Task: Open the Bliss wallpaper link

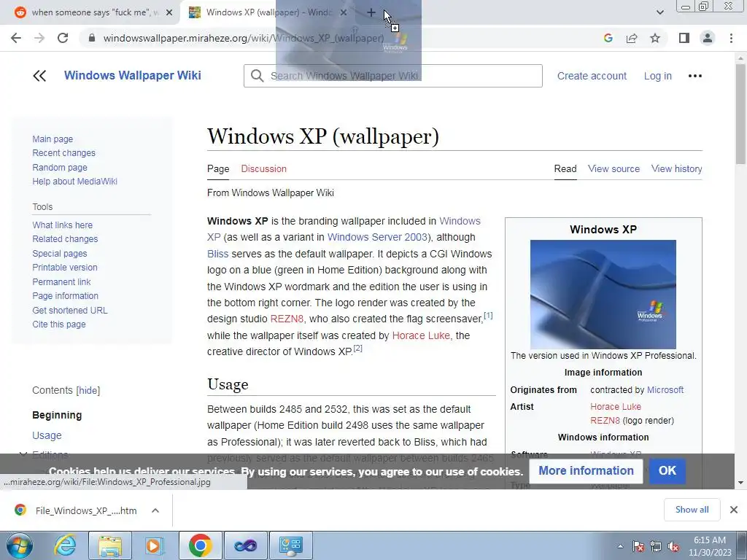Action: (x=217, y=254)
